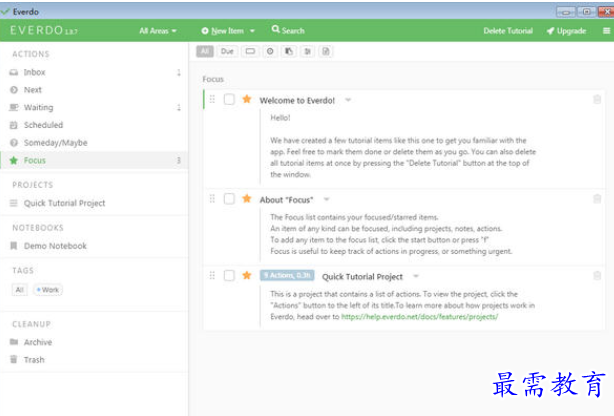
Task: Select the All tag button under Tags
Action: [x=20, y=290]
